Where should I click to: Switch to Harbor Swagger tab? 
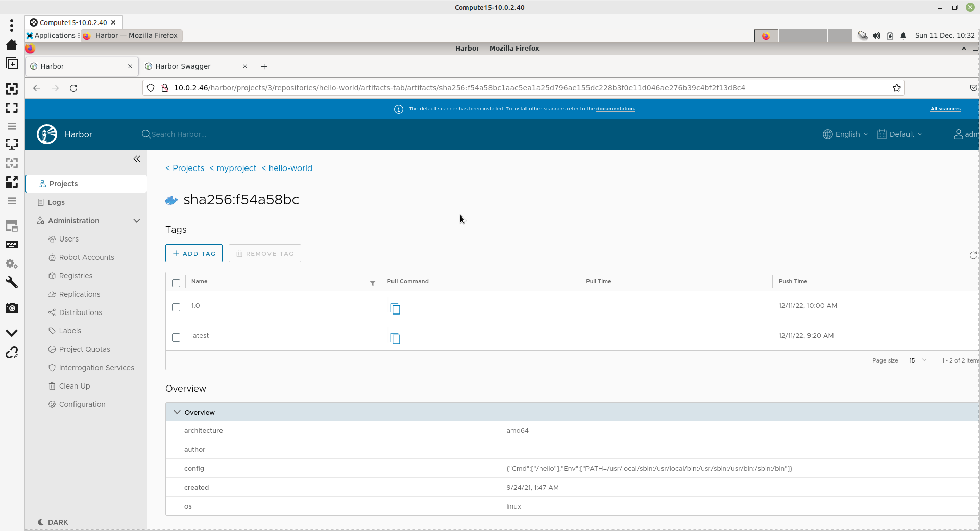pos(194,66)
